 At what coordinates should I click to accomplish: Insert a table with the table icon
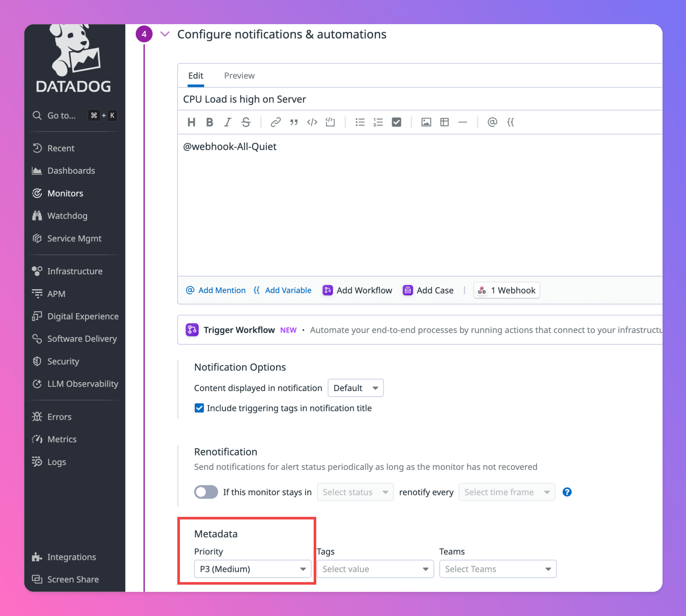pyautogui.click(x=444, y=122)
